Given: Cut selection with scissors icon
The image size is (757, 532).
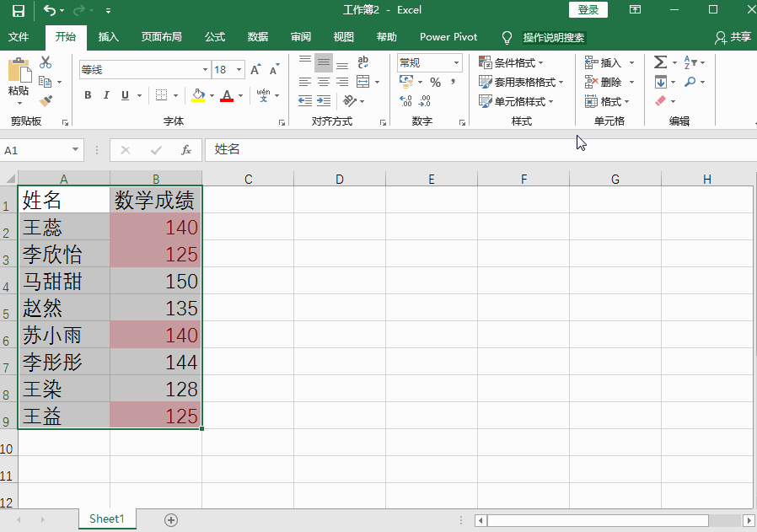Looking at the screenshot, I should click(x=46, y=62).
